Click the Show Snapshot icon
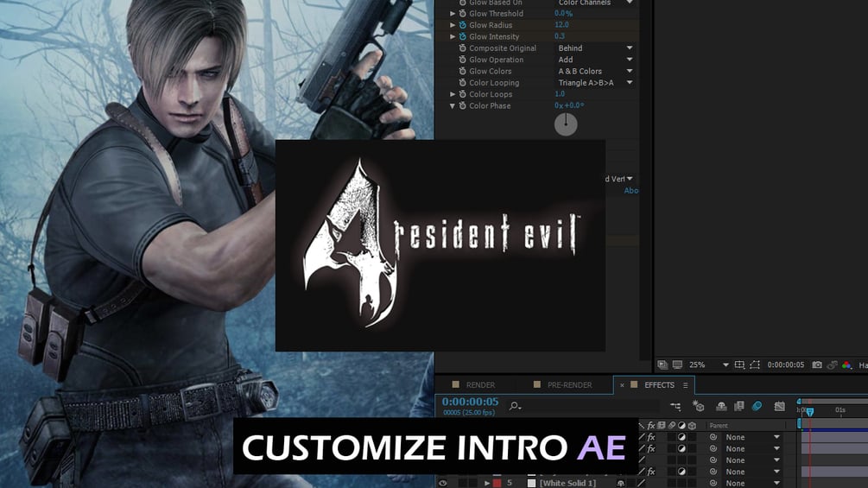868x488 pixels. (832, 364)
